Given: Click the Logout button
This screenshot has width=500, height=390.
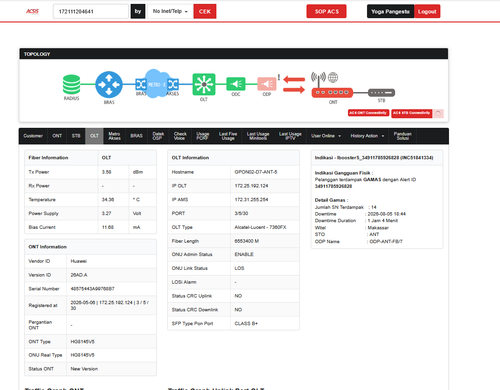Looking at the screenshot, I should tap(427, 11).
